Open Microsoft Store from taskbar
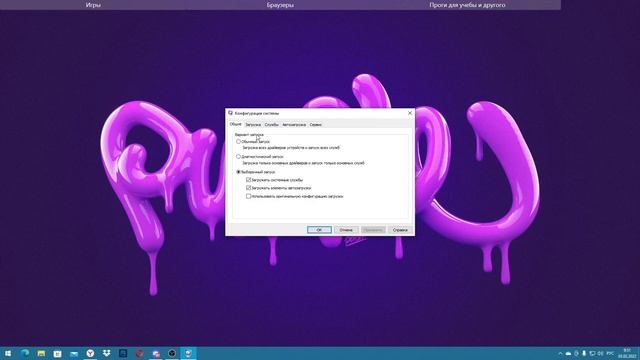 (x=58, y=353)
